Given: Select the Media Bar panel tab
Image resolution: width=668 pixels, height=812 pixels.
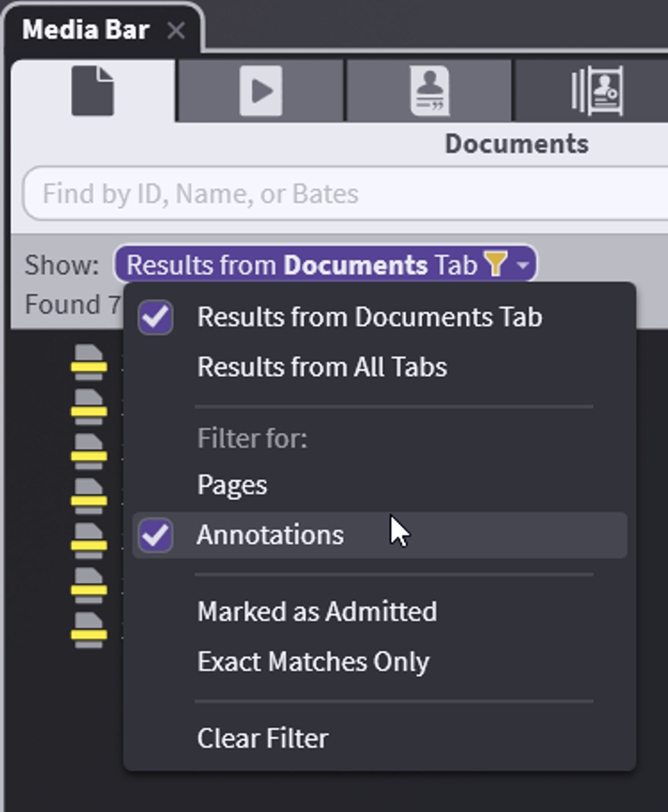Looking at the screenshot, I should (x=86, y=30).
